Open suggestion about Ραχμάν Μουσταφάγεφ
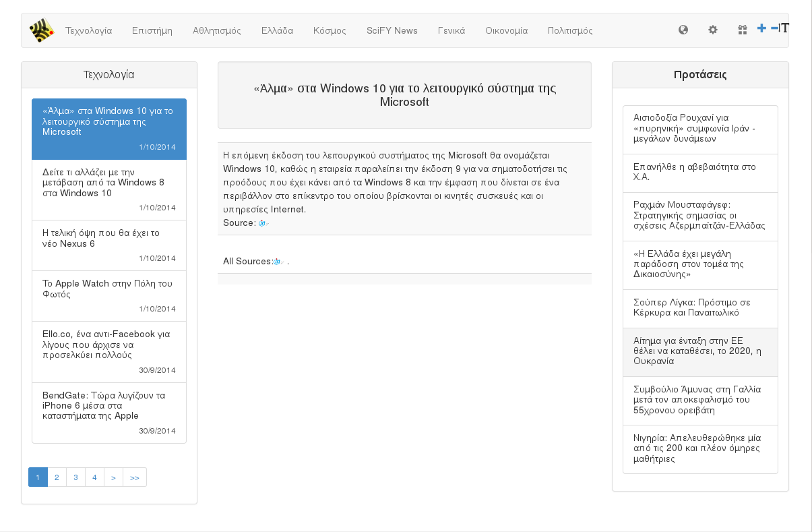812x532 pixels. coord(700,216)
